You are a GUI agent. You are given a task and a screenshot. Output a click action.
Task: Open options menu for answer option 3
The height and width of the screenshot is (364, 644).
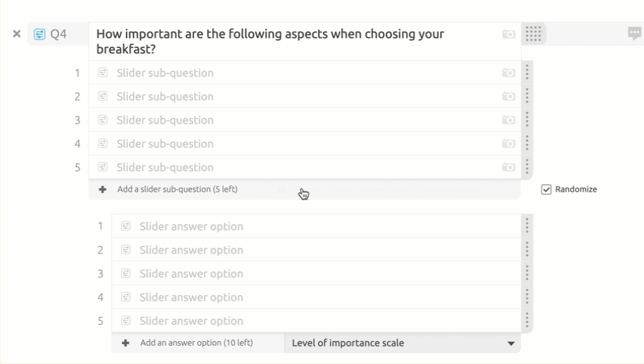[527, 273]
